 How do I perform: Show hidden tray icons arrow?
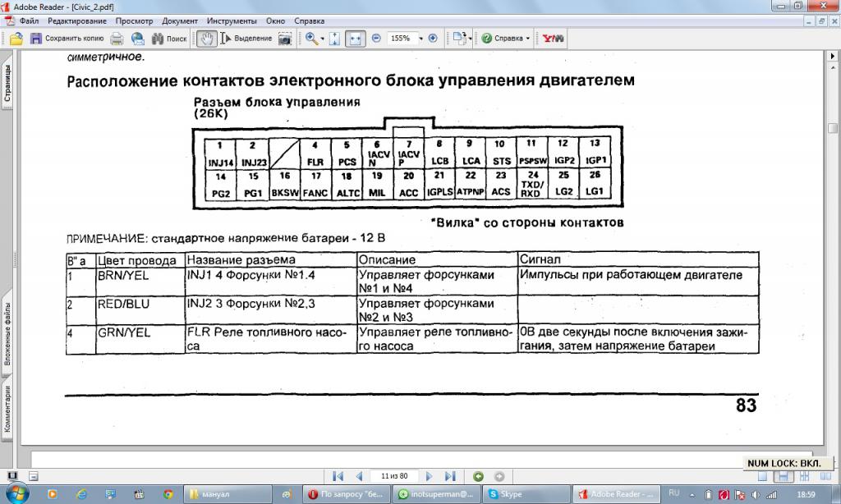point(692,494)
